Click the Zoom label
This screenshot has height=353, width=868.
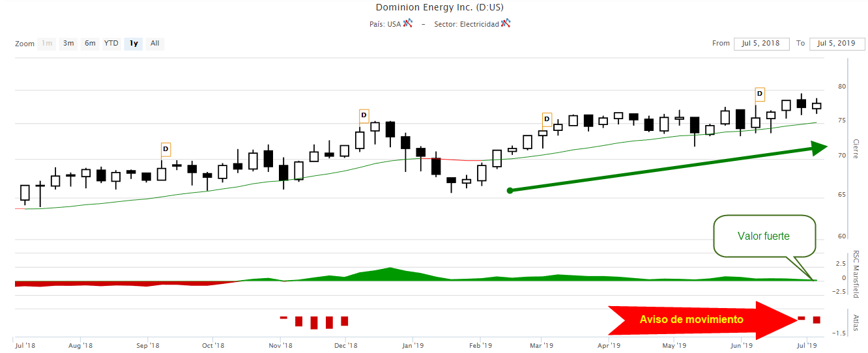tap(25, 44)
